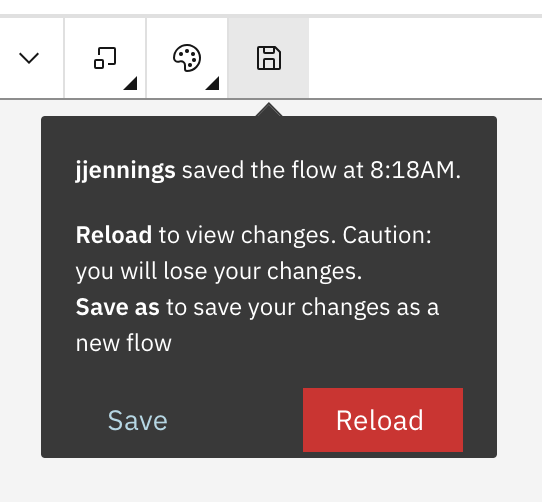Click the blue Save link
Image resolution: width=542 pixels, height=502 pixels.
pos(138,420)
